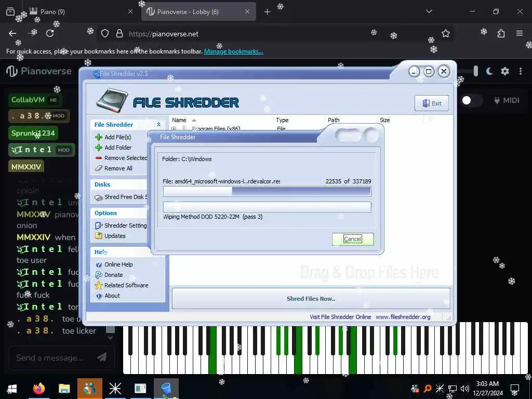532x399 pixels.
Task: Select the Pianoverse - Lobby (6) tab
Action: coord(198,11)
